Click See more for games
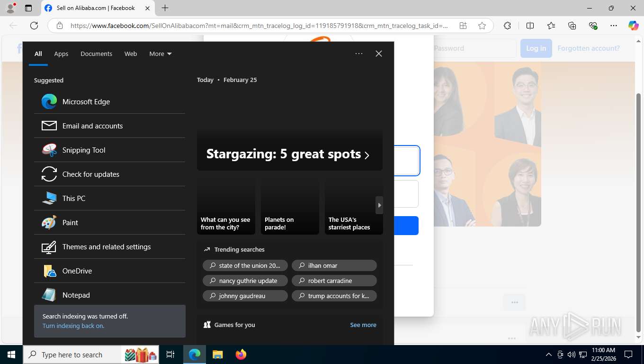Image resolution: width=644 pixels, height=364 pixels. click(363, 325)
